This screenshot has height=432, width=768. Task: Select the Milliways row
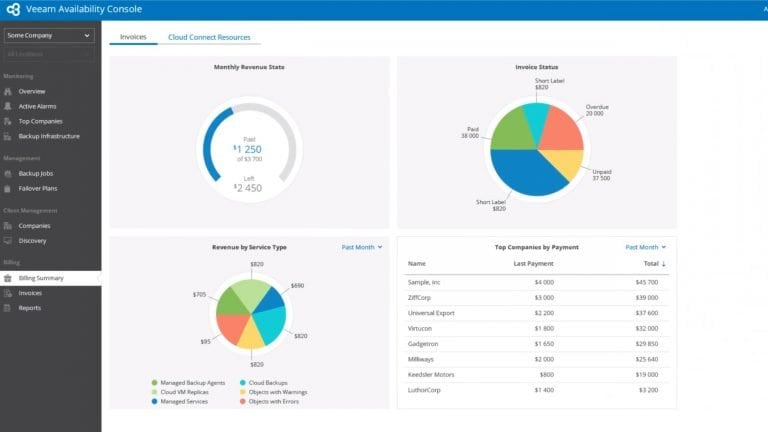pos(537,360)
